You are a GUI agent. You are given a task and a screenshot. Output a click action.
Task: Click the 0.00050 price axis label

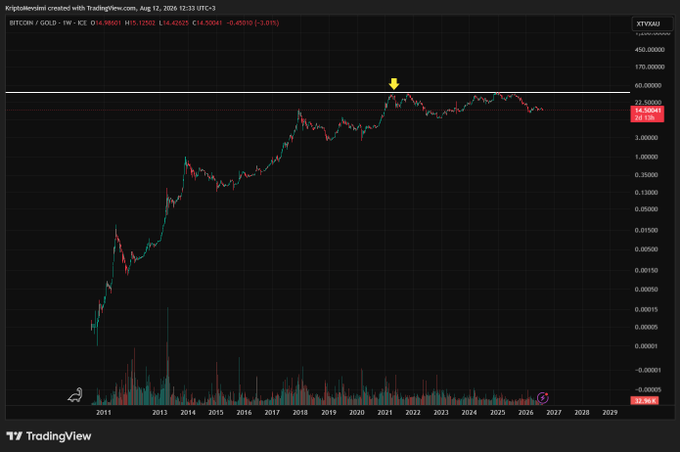[646, 289]
